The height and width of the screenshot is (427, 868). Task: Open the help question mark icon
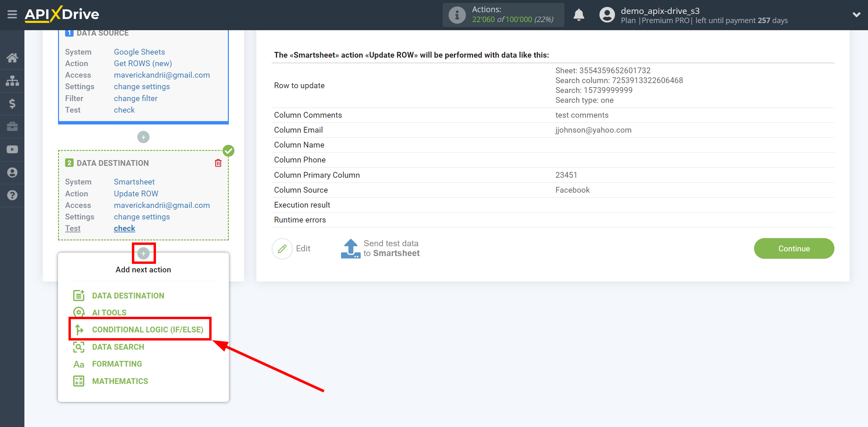click(12, 195)
